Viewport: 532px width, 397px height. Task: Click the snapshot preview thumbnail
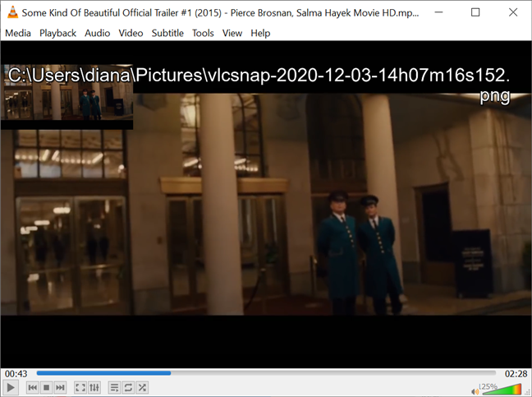[66, 97]
